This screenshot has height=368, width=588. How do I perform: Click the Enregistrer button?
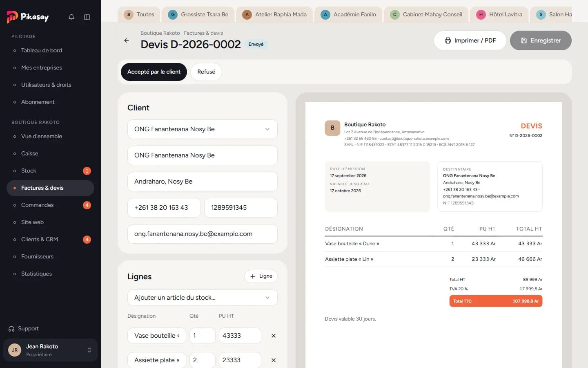click(541, 40)
